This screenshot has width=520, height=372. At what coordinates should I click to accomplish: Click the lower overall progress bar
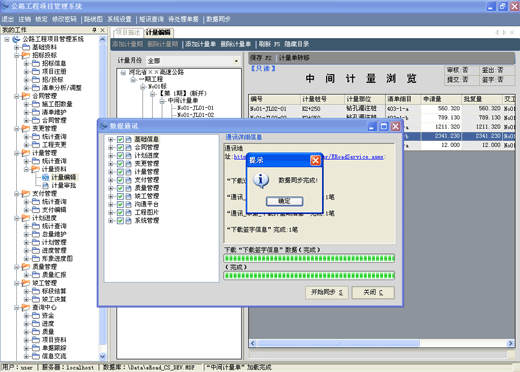(309, 275)
